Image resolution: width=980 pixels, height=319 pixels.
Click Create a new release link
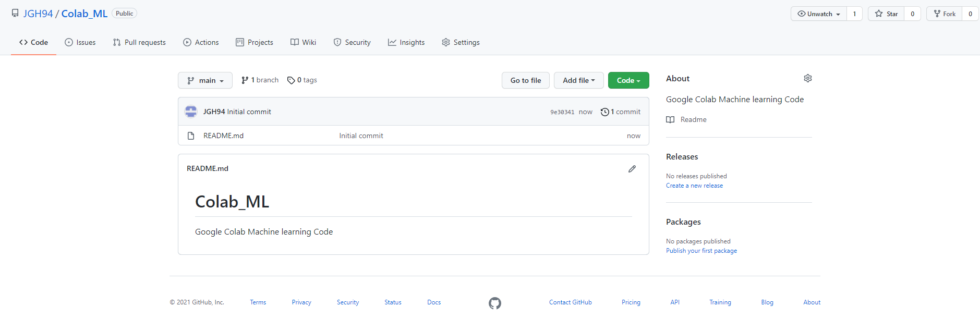(694, 186)
